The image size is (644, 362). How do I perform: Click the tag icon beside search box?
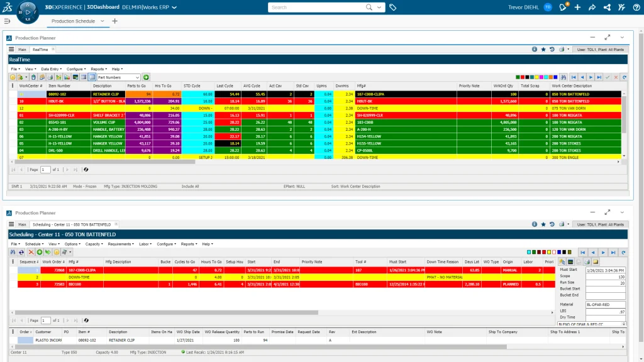[x=393, y=8]
